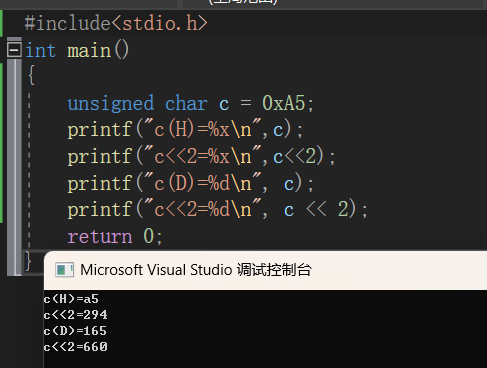Click the printf line with c<<2=%d

click(217, 210)
